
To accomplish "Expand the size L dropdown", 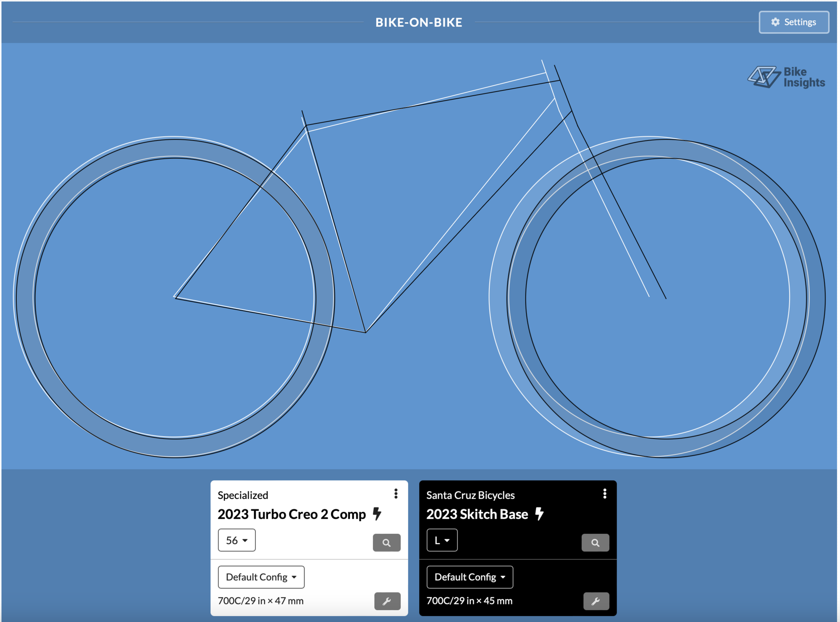I will pyautogui.click(x=442, y=540).
